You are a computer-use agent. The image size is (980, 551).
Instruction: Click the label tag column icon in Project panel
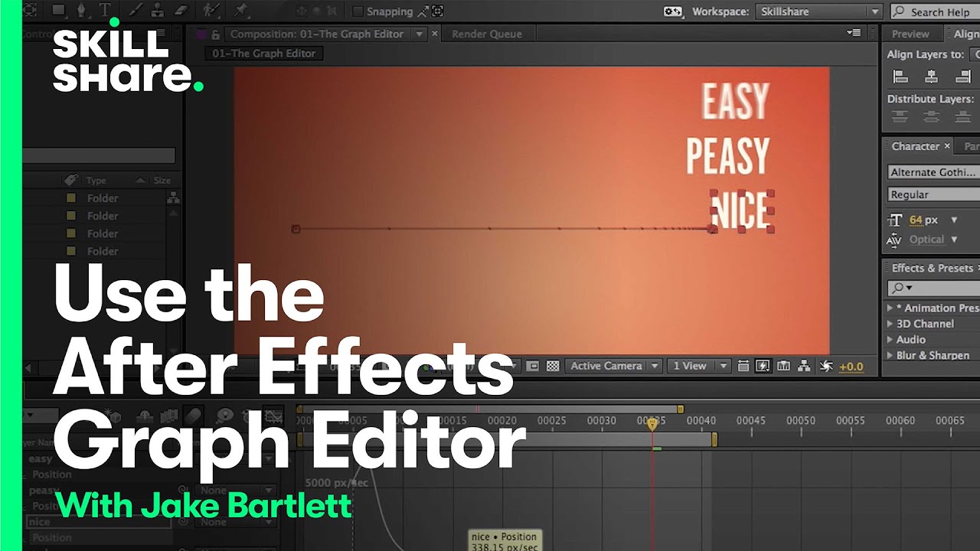[x=71, y=180]
